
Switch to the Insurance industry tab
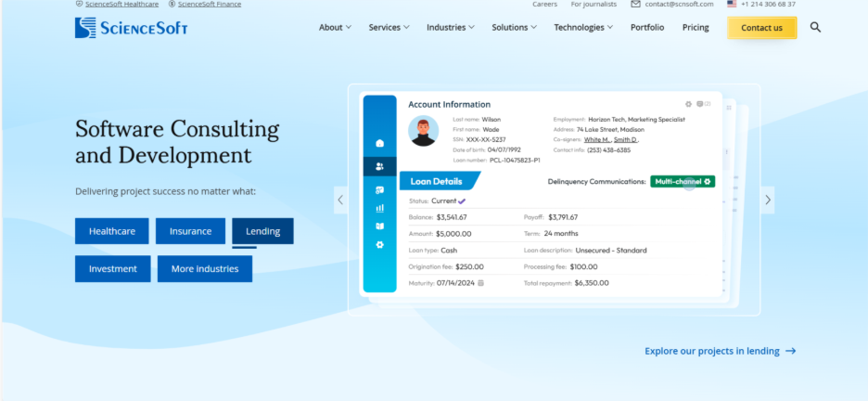point(190,231)
